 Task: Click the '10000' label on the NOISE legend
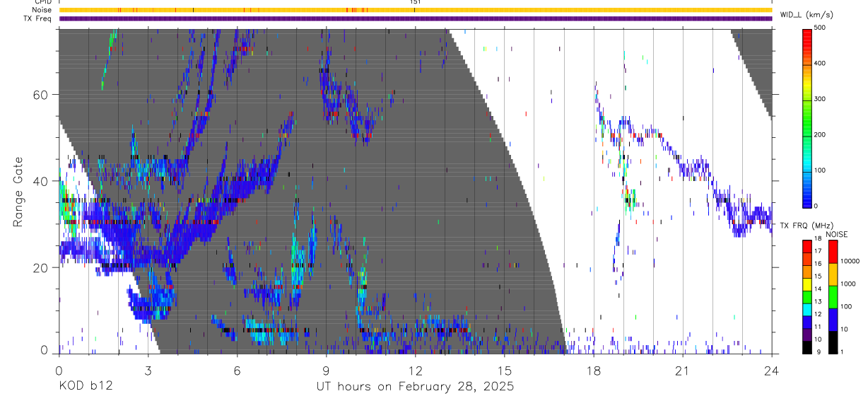850,261
